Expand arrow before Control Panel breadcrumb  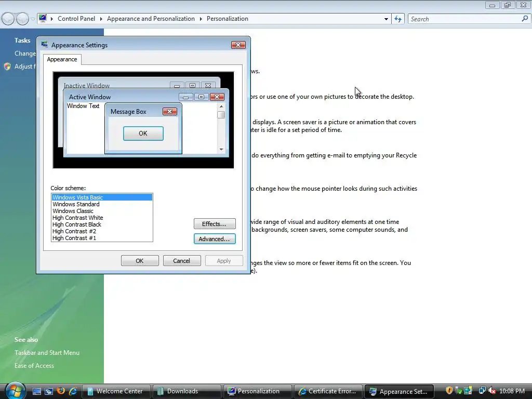coord(52,19)
